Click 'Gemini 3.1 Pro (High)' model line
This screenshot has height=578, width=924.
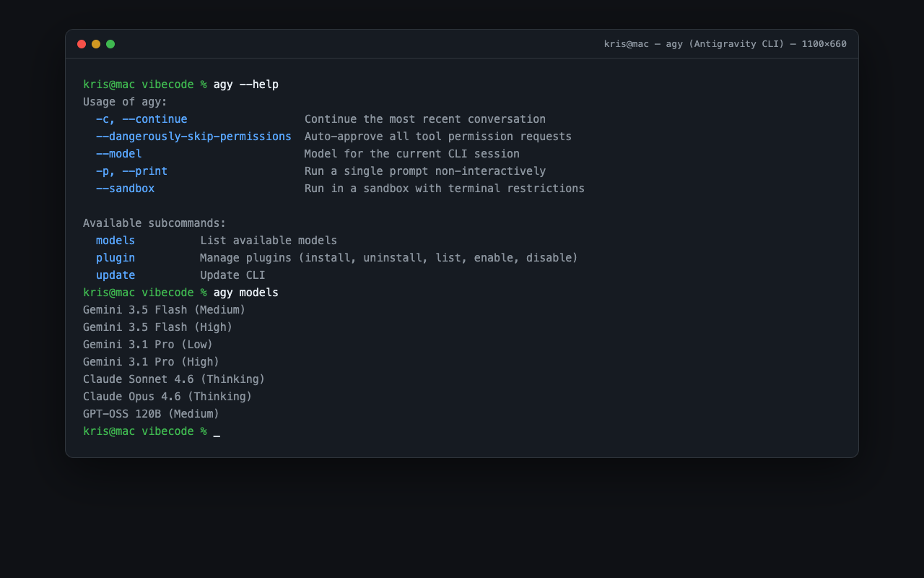[x=152, y=362]
